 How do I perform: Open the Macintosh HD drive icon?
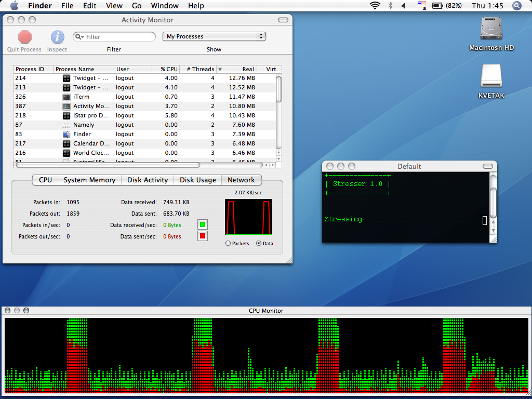[491, 29]
